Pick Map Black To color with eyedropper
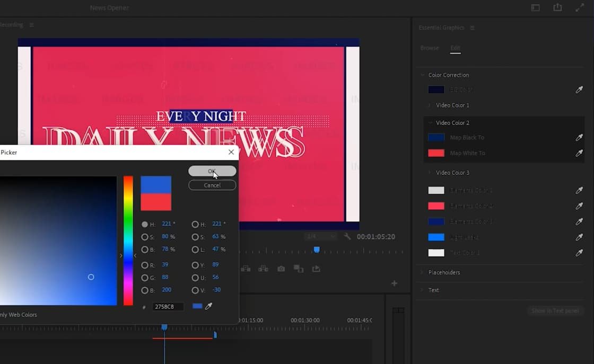 pyautogui.click(x=579, y=138)
